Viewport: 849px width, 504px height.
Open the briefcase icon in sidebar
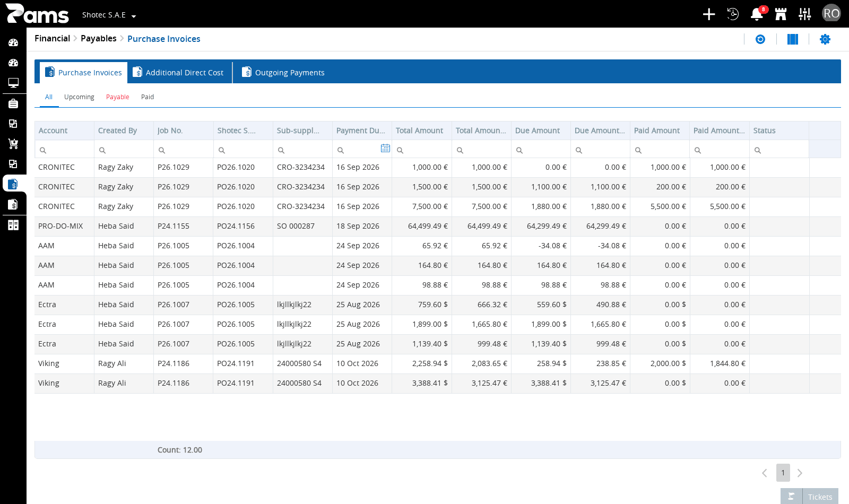pos(13,103)
